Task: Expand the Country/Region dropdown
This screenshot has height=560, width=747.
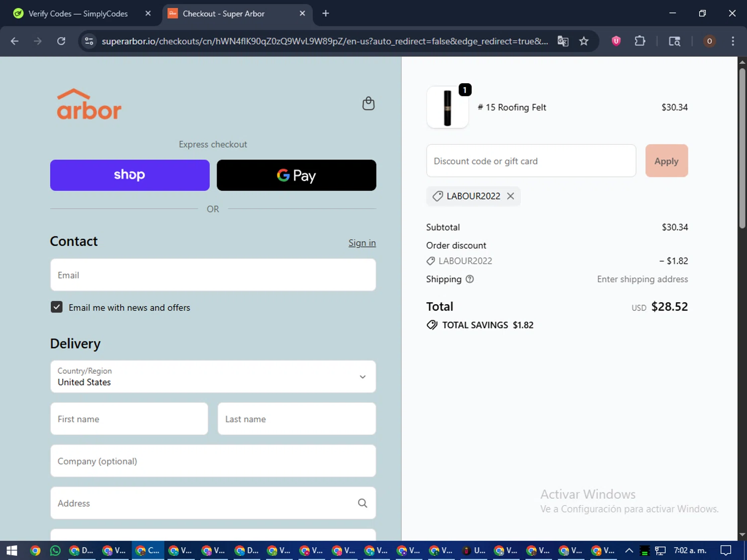Action: click(213, 377)
